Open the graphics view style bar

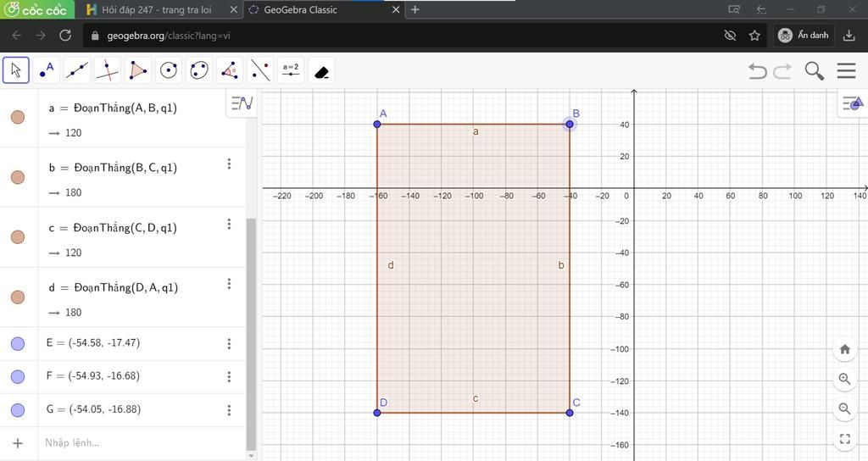pyautogui.click(x=853, y=103)
